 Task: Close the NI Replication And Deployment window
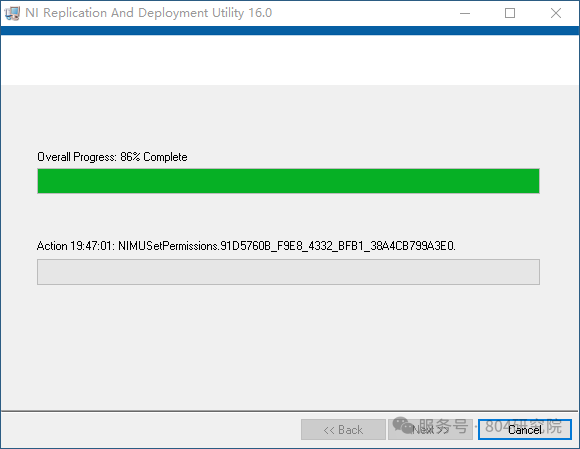(x=556, y=13)
